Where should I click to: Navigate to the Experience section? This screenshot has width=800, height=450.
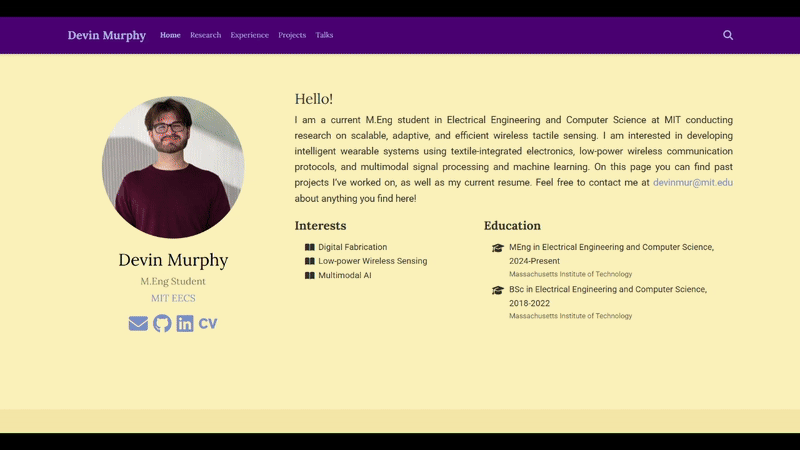coord(249,35)
